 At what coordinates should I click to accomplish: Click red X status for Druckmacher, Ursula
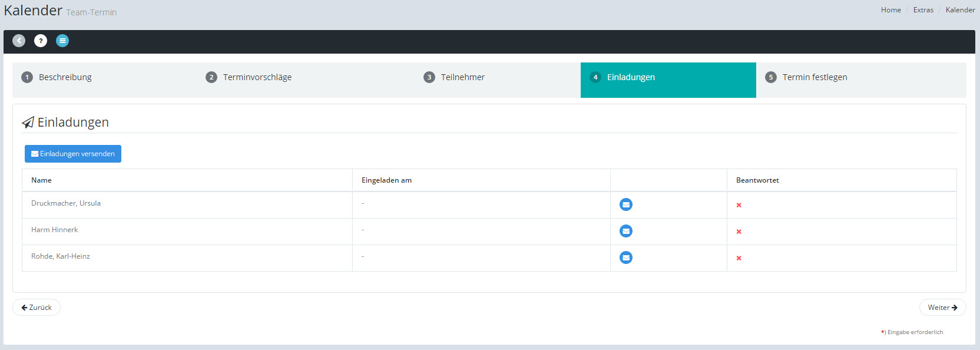click(x=739, y=205)
